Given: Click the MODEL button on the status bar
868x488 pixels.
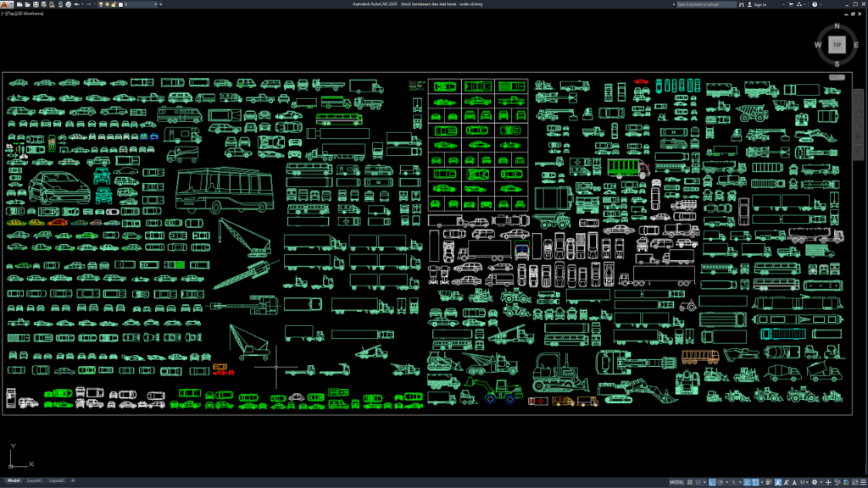Looking at the screenshot, I should pos(676,481).
